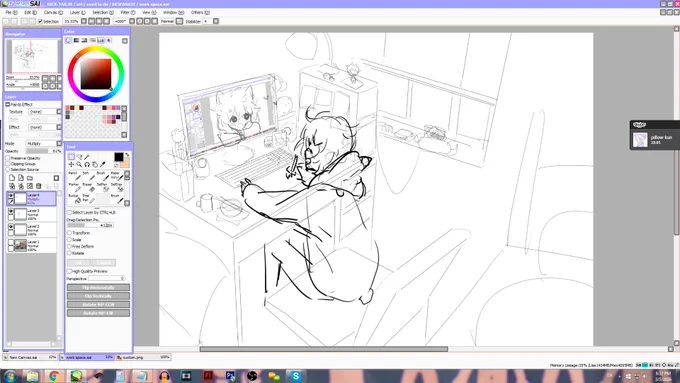Select the rectangular Selection tool
This screenshot has width=680, height=383.
click(x=71, y=157)
